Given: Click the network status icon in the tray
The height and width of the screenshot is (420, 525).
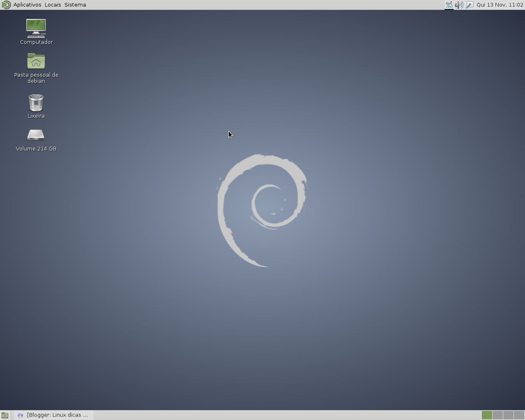Looking at the screenshot, I should coord(449,5).
